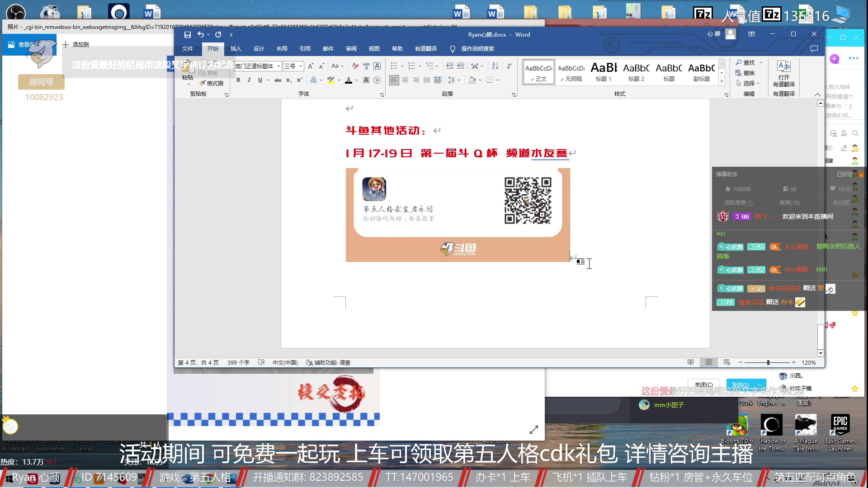Apply subscript formatting
This screenshot has height=488, width=868.
coord(289,80)
